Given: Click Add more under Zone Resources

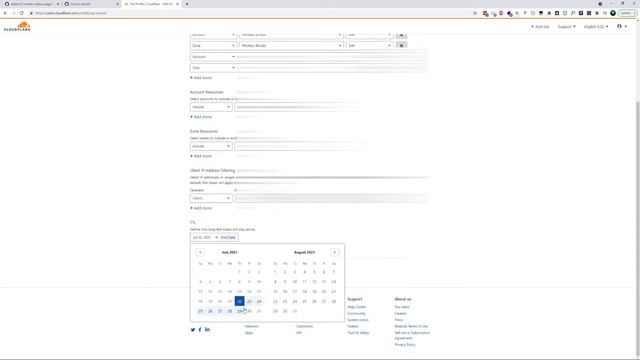Looking at the screenshot, I should click(x=201, y=156).
